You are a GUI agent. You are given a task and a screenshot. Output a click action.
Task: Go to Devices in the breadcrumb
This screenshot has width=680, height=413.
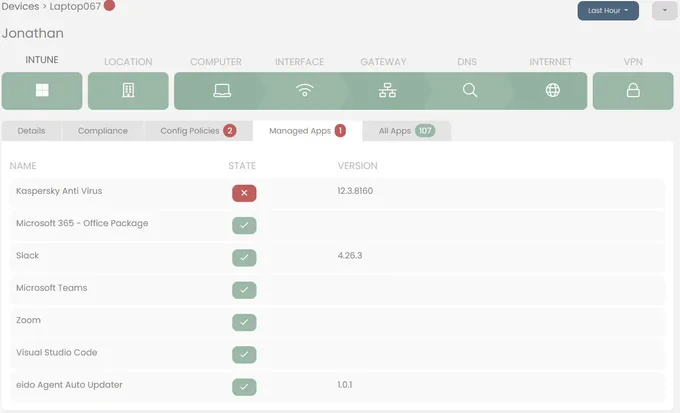tap(20, 7)
